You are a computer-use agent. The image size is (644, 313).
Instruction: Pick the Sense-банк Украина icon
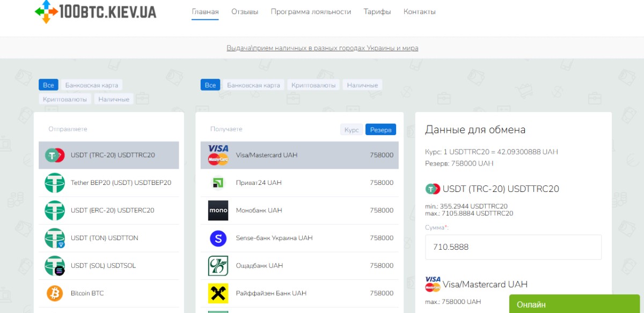click(218, 239)
